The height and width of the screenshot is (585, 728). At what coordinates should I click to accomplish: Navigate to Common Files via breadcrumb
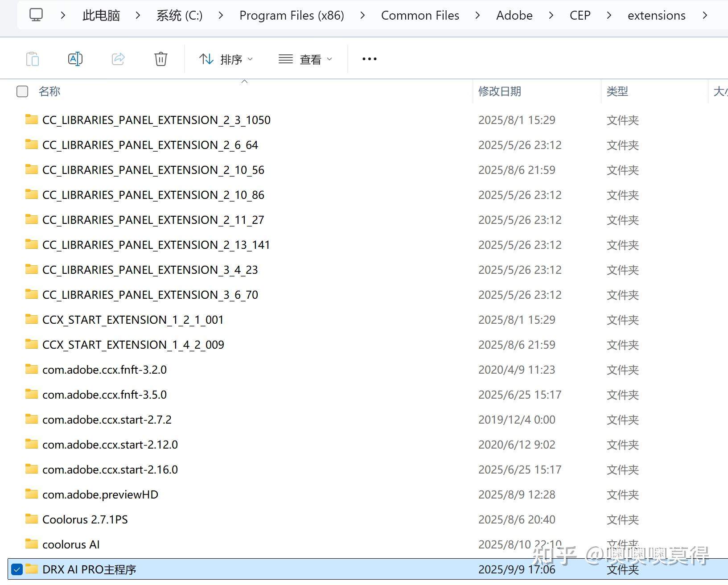pos(420,15)
